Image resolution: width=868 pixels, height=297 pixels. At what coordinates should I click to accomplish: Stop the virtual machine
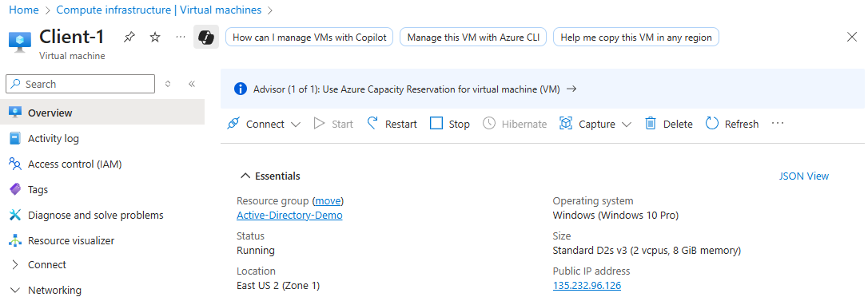[450, 124]
